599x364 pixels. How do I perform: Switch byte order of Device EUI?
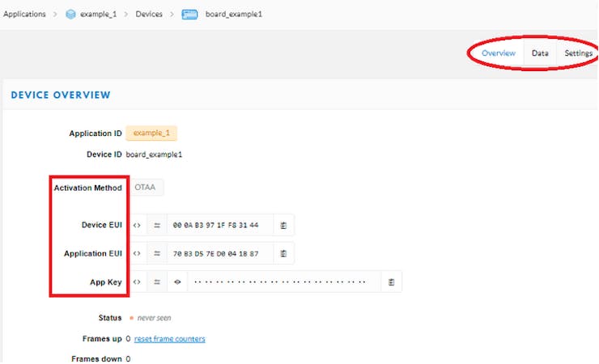pos(157,225)
